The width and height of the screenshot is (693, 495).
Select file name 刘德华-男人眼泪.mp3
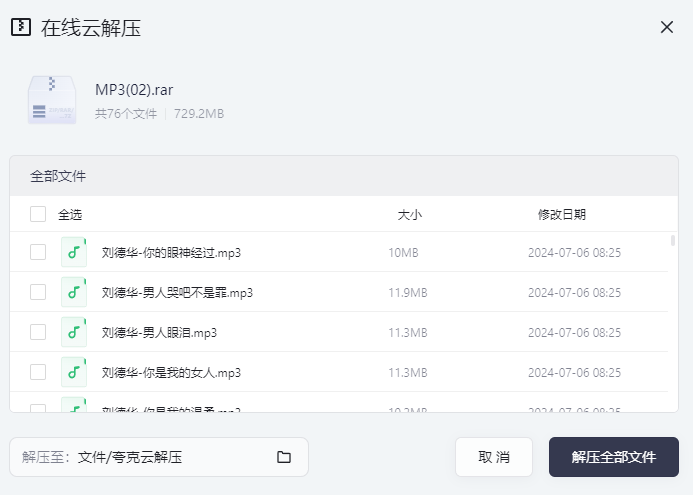coord(160,332)
